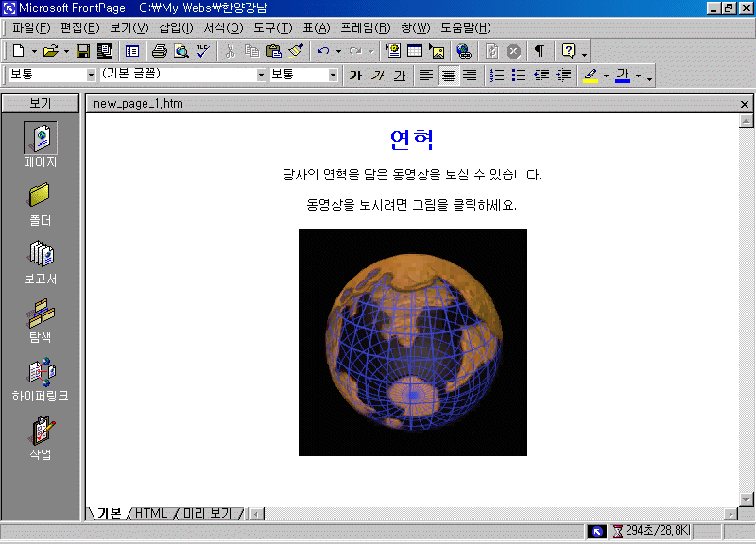Open font color dropdown arrow
This screenshot has width=756, height=544.
click(639, 76)
